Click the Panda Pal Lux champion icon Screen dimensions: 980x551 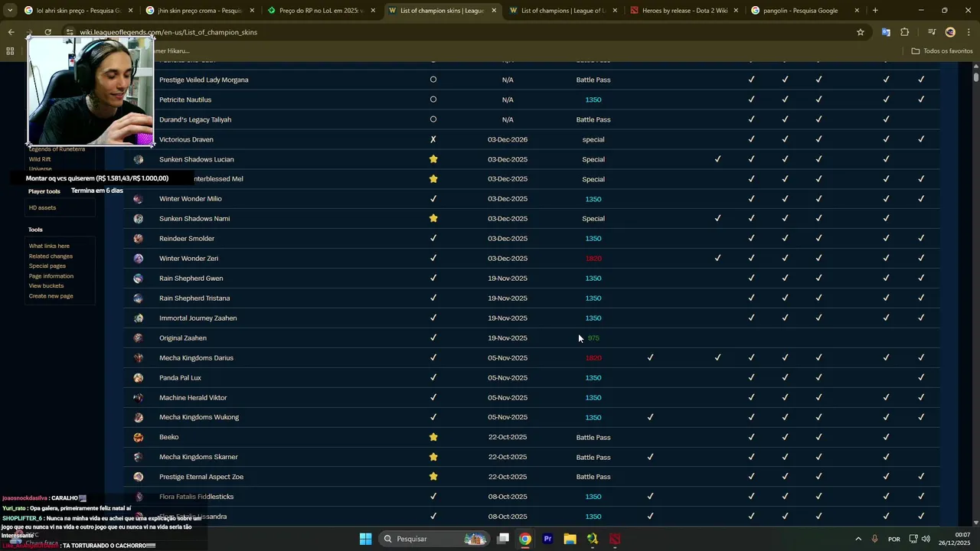point(138,378)
